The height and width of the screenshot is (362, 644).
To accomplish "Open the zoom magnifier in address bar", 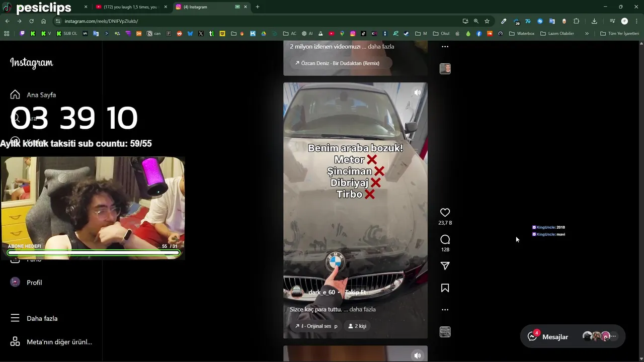I will (x=476, y=21).
